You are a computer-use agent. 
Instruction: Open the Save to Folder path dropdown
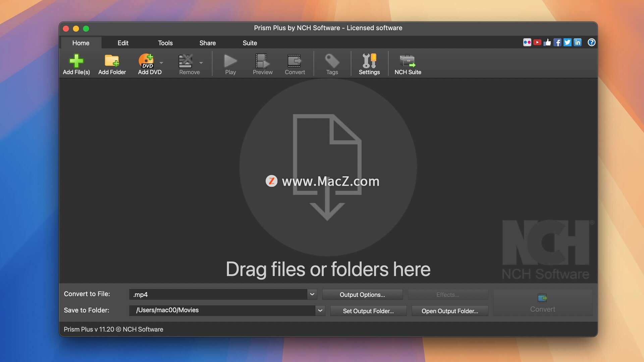(x=320, y=310)
